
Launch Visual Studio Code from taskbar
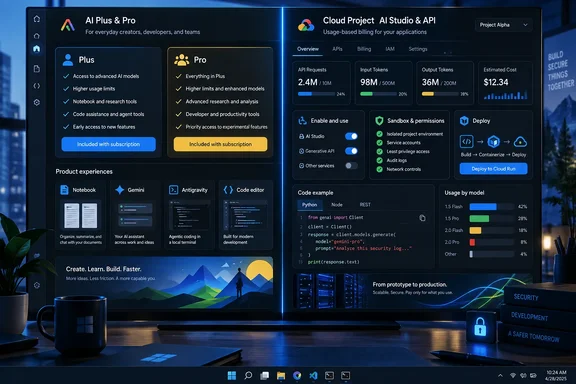pos(313,375)
